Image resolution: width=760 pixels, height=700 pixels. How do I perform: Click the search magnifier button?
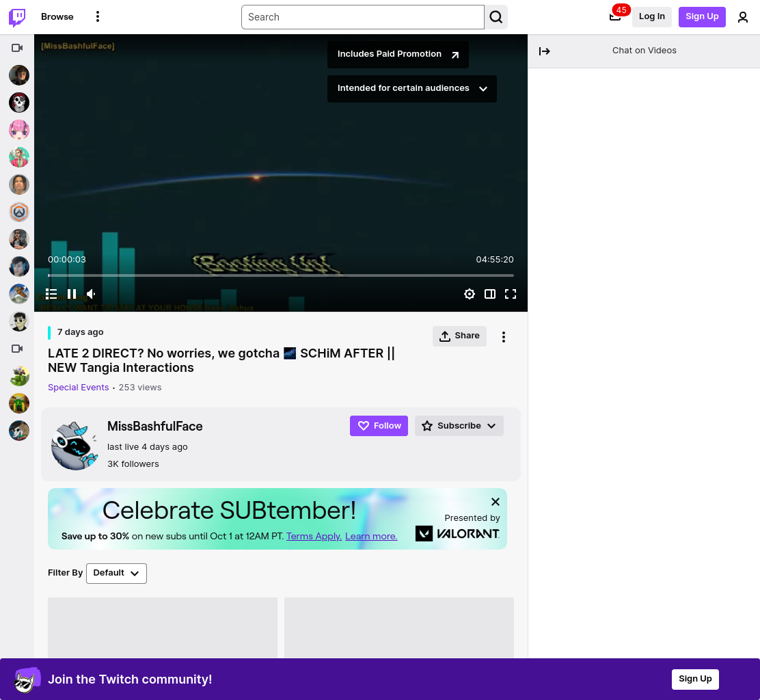pos(496,17)
